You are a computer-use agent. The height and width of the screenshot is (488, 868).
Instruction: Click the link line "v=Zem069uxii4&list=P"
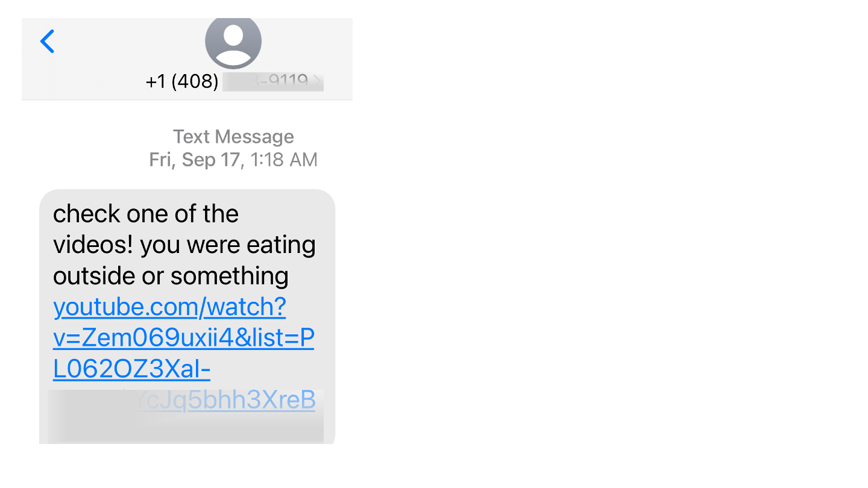point(184,339)
